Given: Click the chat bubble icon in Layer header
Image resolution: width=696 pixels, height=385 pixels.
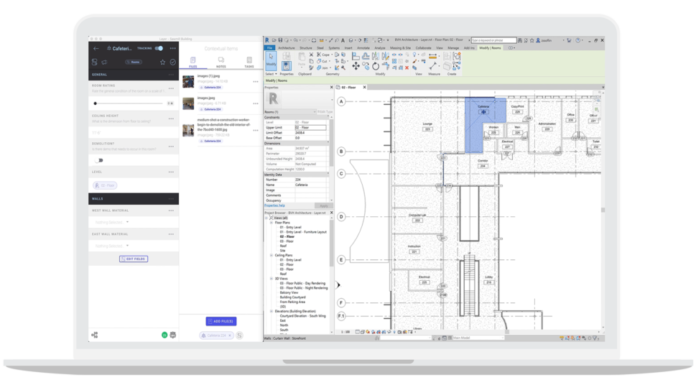Looking at the screenshot, I should tap(105, 62).
